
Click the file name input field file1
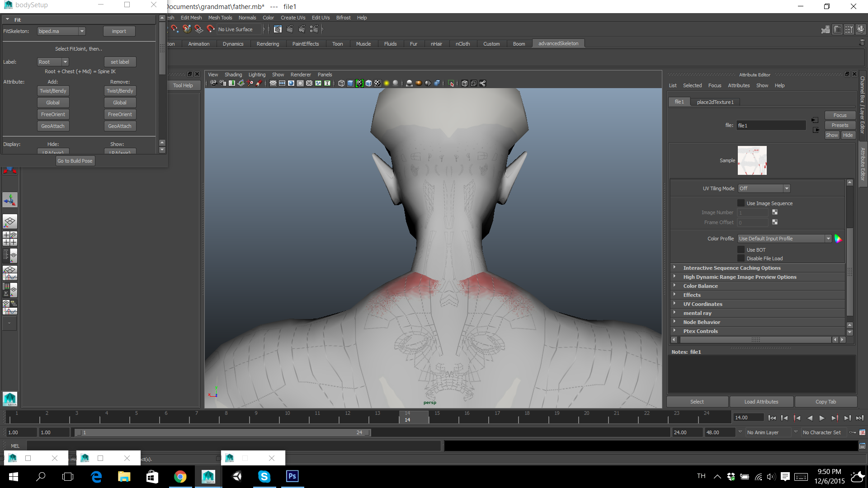click(x=771, y=126)
